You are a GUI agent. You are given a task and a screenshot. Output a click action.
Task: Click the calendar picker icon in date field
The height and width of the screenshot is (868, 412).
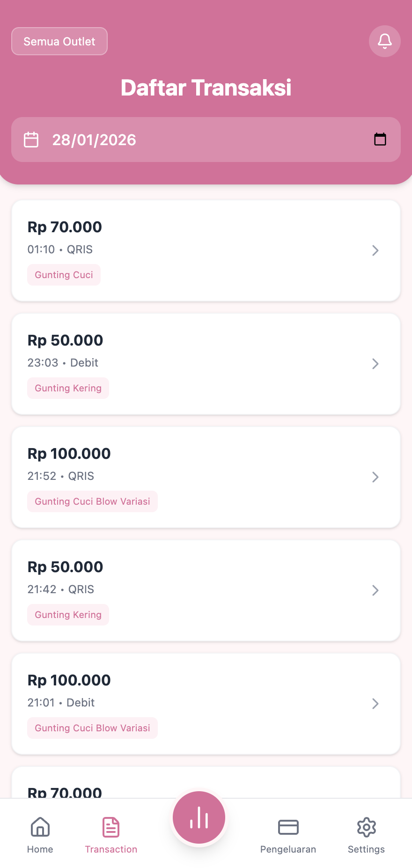[380, 140]
